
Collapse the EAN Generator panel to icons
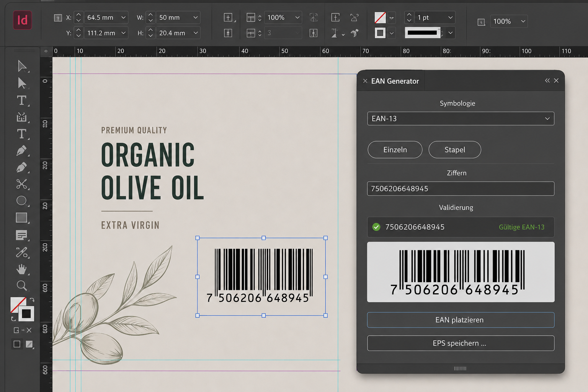point(547,80)
